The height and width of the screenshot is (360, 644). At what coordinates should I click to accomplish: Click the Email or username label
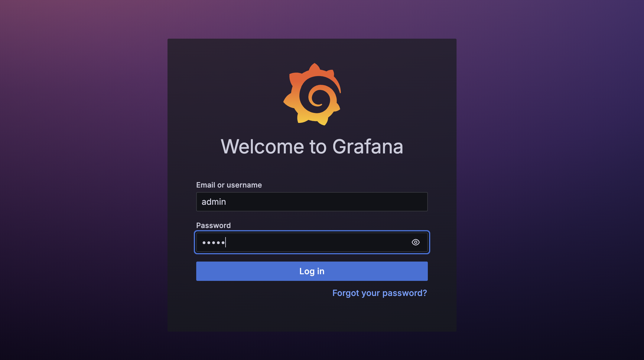(229, 185)
